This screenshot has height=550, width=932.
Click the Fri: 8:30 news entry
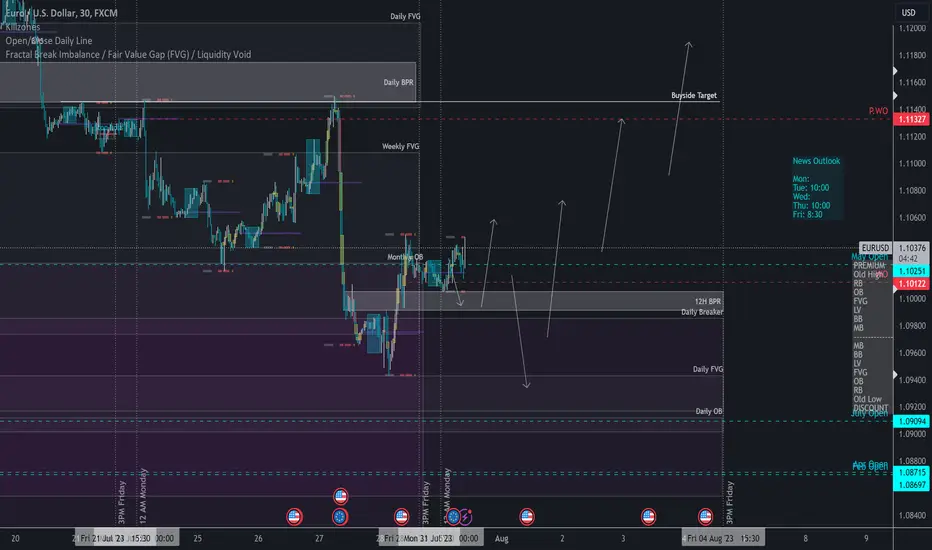tap(807, 214)
